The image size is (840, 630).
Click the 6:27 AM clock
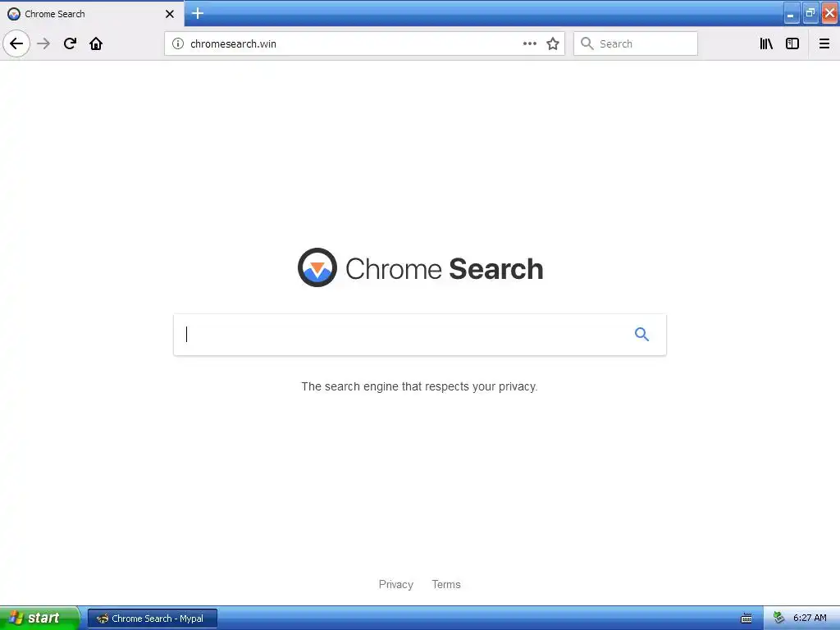coord(810,618)
